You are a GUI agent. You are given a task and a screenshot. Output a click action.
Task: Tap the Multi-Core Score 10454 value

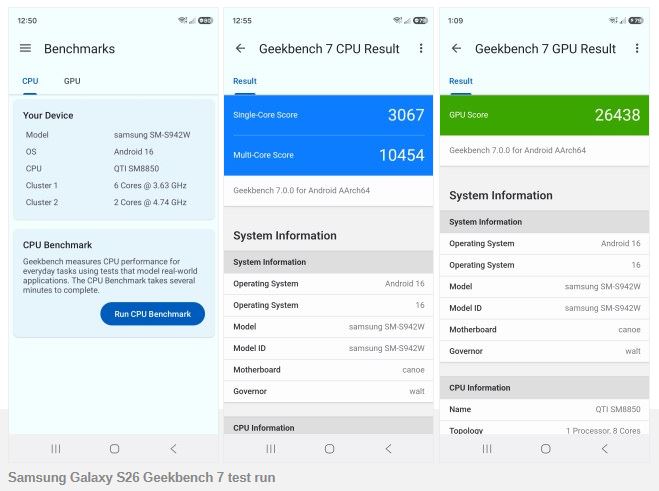[401, 155]
